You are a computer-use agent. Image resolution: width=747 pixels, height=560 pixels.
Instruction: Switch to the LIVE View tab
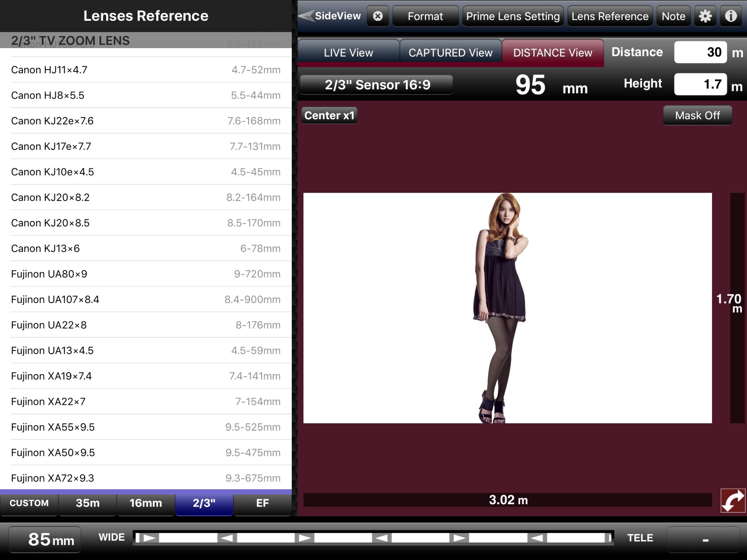tap(348, 53)
